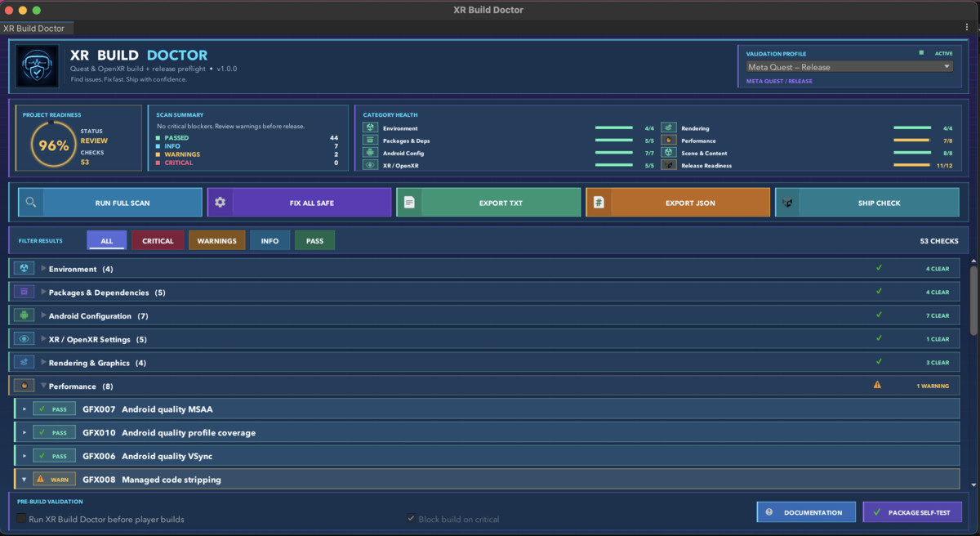
Task: Open the Documentation button
Action: point(806,512)
